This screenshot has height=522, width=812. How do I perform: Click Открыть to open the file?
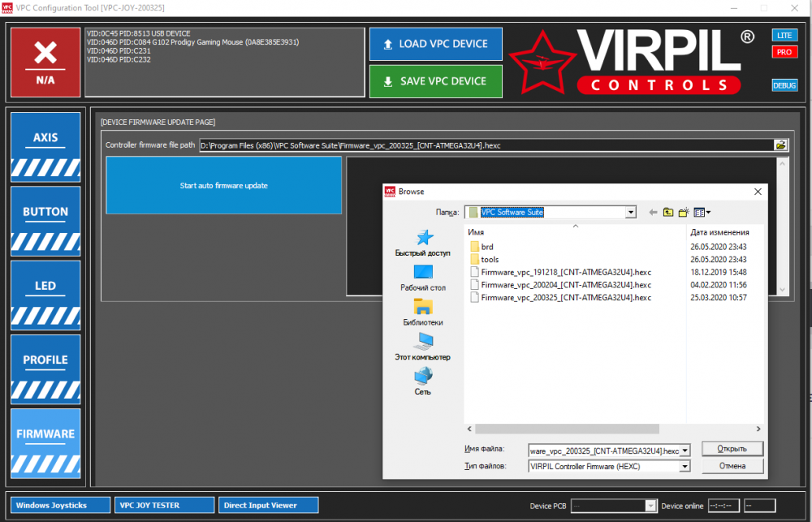[x=732, y=448]
